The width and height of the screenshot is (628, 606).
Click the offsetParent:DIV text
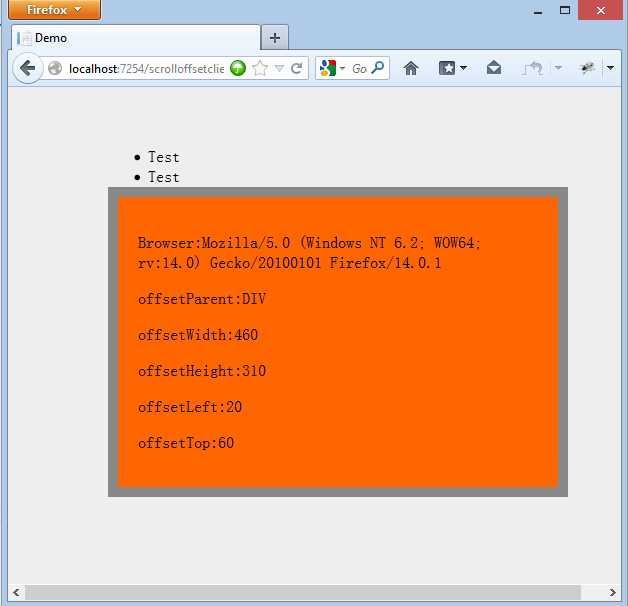tap(202, 299)
